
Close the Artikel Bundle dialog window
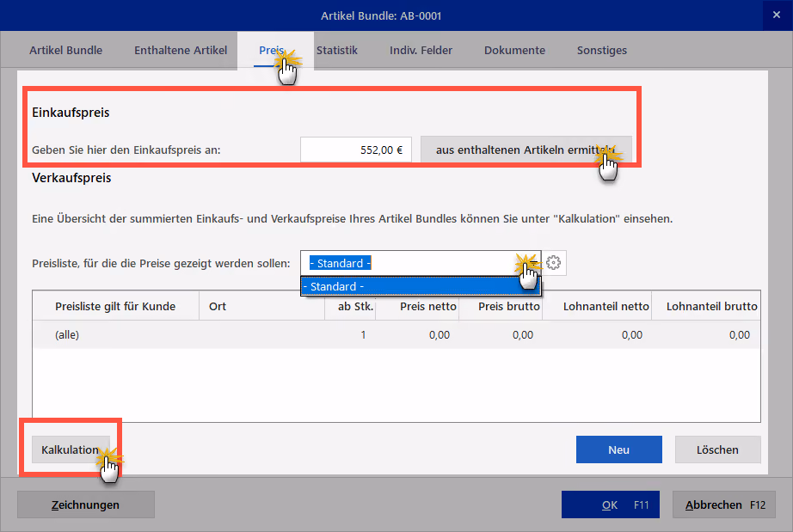pyautogui.click(x=777, y=15)
